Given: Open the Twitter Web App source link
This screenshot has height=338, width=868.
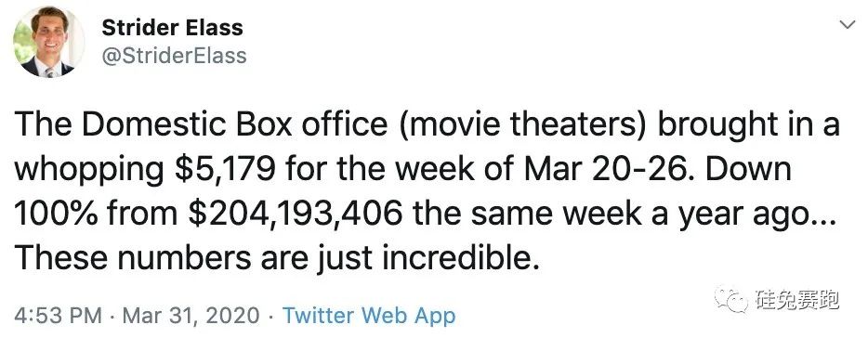Looking at the screenshot, I should pyautogui.click(x=369, y=316).
